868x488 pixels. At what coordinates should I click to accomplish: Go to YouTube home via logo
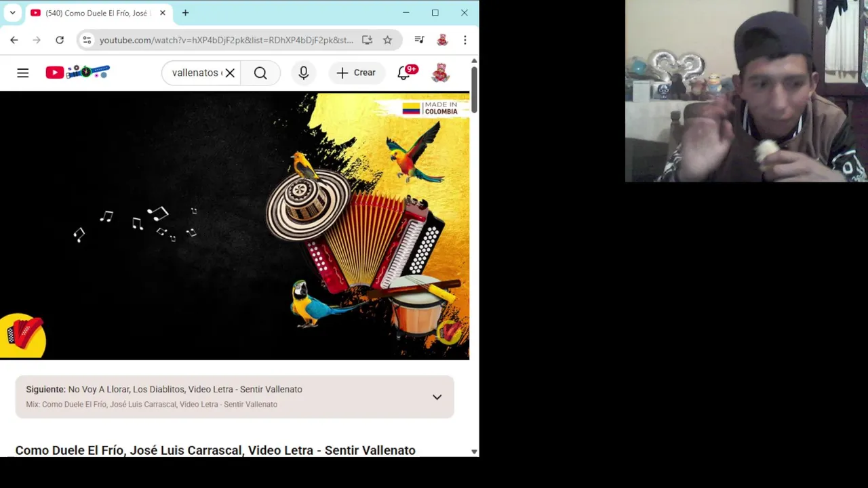point(77,72)
